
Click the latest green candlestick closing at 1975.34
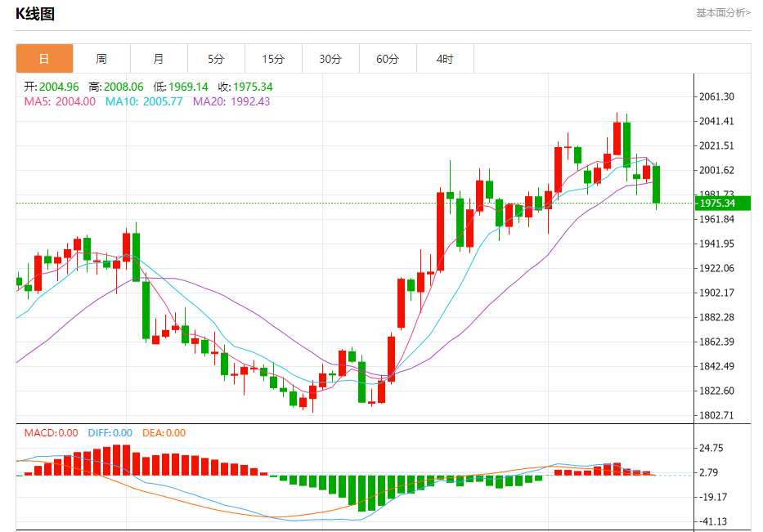pyautogui.click(x=656, y=185)
